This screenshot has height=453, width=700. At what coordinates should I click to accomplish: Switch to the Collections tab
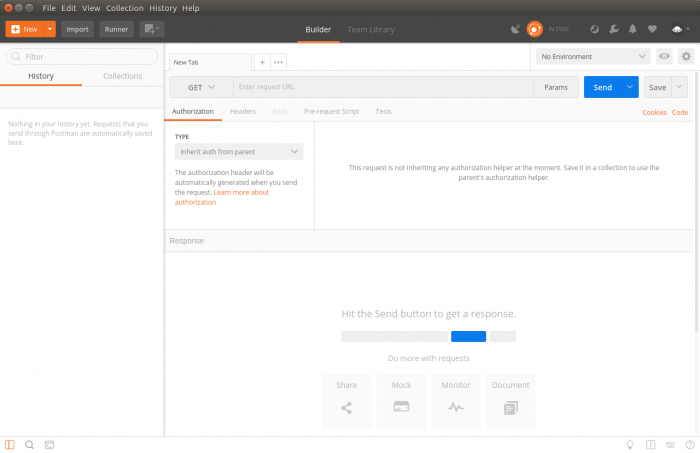pyautogui.click(x=122, y=76)
